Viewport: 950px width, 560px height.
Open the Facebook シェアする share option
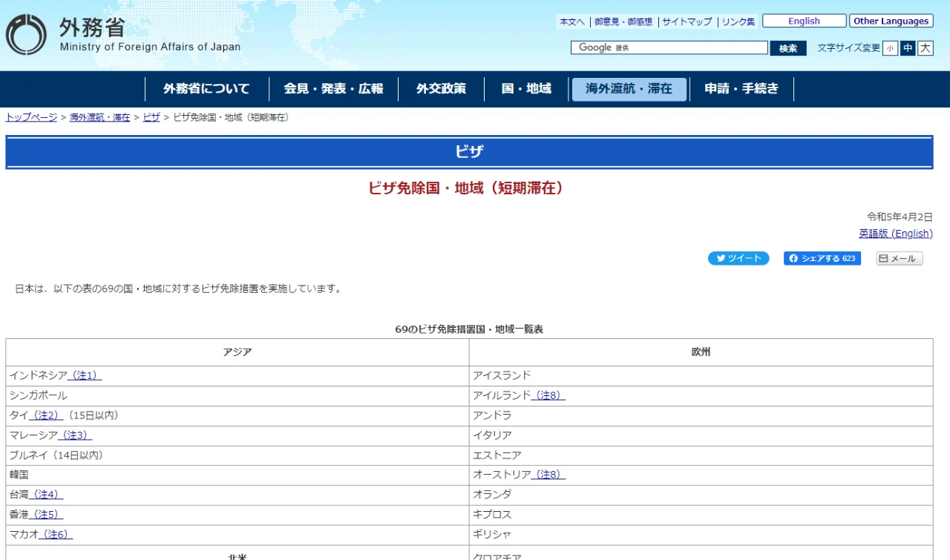click(822, 257)
